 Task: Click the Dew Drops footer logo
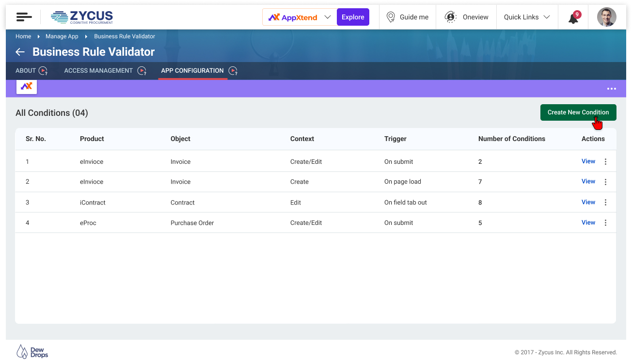(32, 352)
